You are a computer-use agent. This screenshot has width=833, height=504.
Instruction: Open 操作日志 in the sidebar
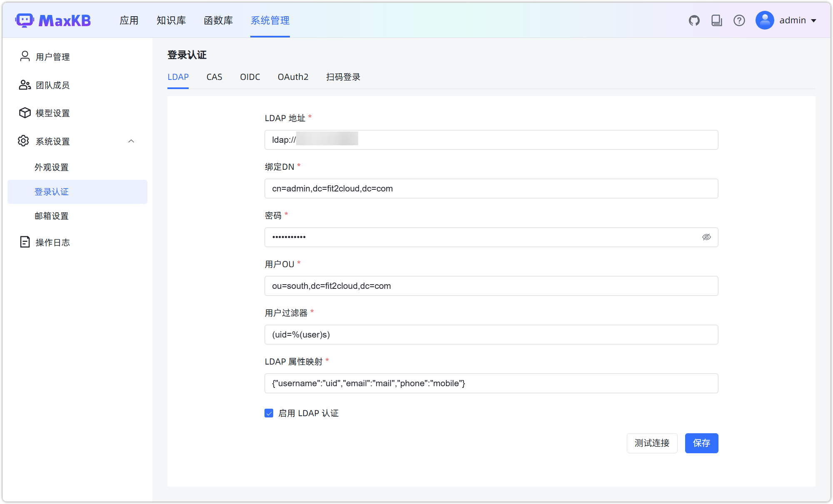point(53,242)
